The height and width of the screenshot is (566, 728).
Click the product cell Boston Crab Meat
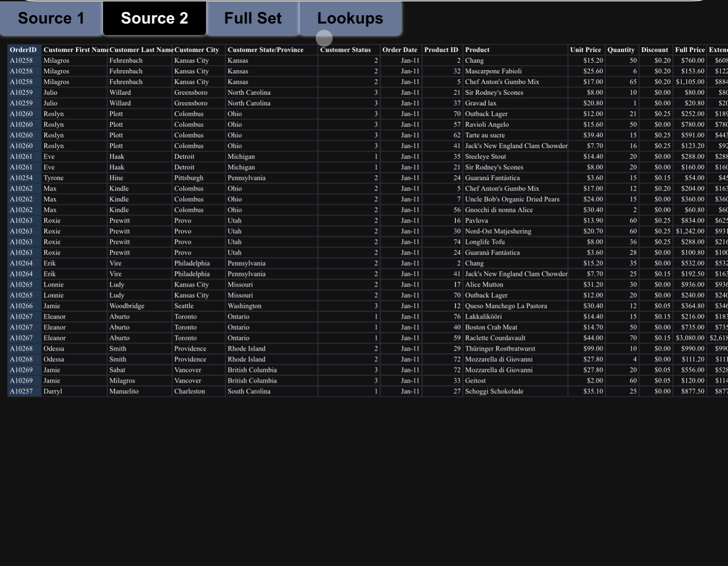coord(515,327)
